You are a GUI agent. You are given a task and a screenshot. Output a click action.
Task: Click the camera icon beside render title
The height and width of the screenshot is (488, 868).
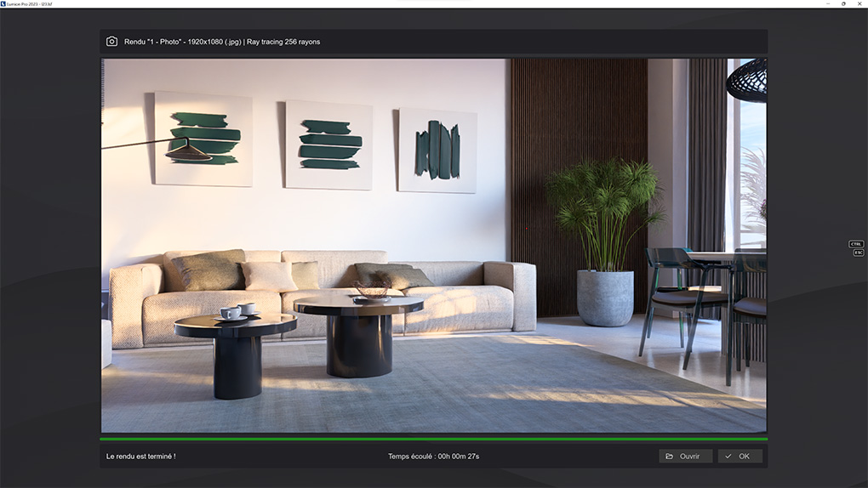click(111, 42)
